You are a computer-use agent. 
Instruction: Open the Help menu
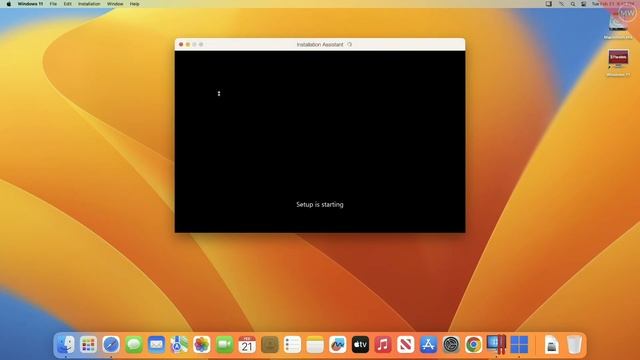point(134,4)
